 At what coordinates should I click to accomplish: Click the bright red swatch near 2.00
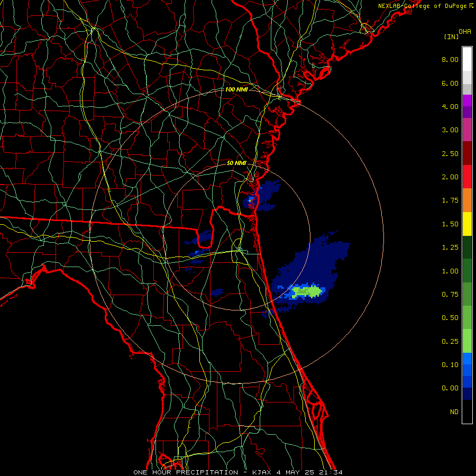point(467,177)
